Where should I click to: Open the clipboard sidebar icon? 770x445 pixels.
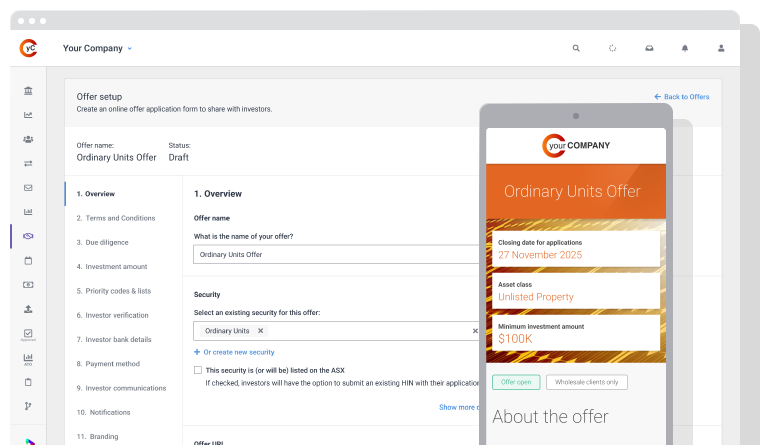coord(28,382)
